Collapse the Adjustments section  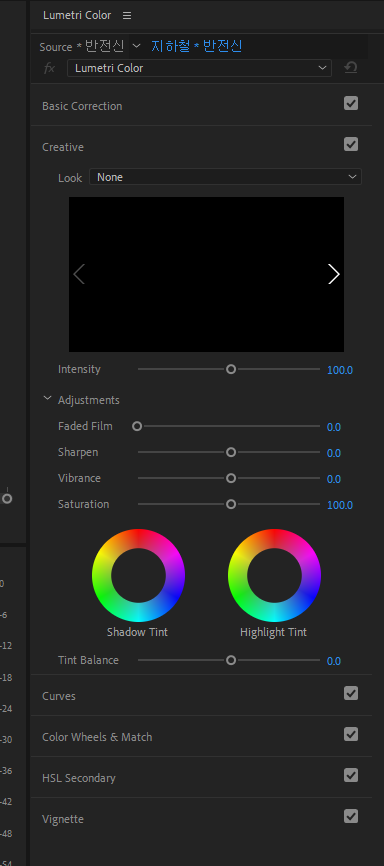pos(48,399)
